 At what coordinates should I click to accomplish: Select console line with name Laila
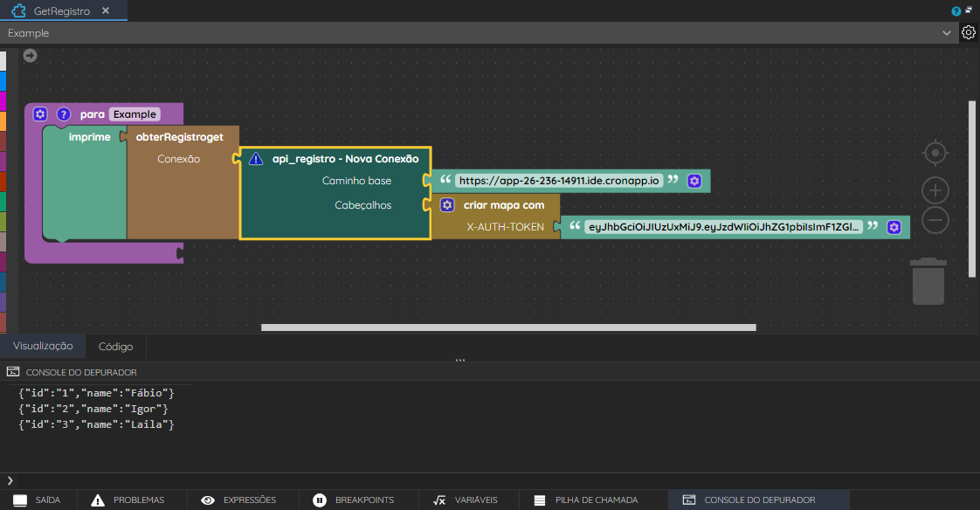coord(97,424)
